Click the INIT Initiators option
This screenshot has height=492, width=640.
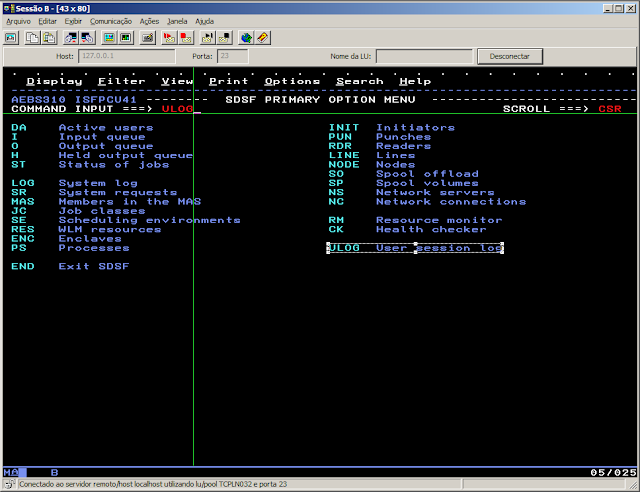pyautogui.click(x=392, y=127)
